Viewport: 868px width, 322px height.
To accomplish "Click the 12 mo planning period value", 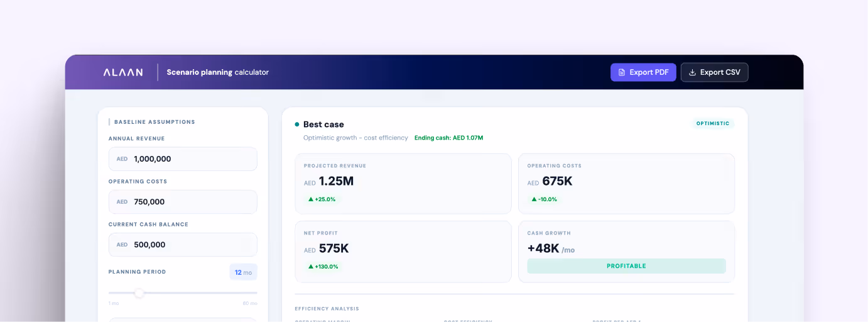I will tap(243, 272).
